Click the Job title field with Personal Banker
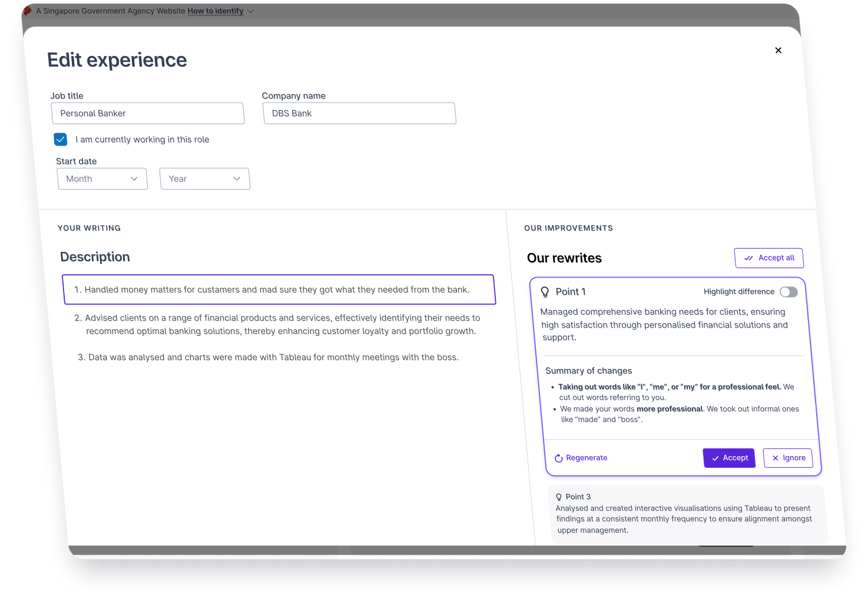Image resolution: width=868 pixels, height=597 pixels. (x=148, y=113)
